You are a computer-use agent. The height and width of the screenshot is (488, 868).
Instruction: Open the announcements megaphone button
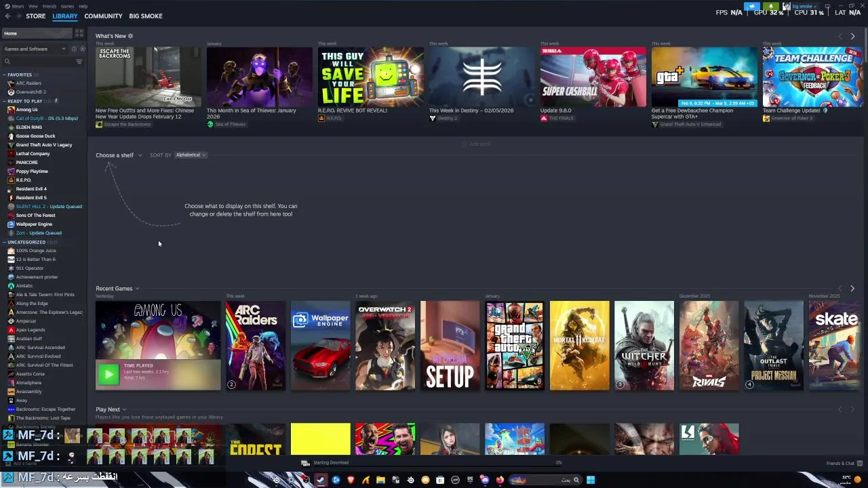(x=752, y=6)
